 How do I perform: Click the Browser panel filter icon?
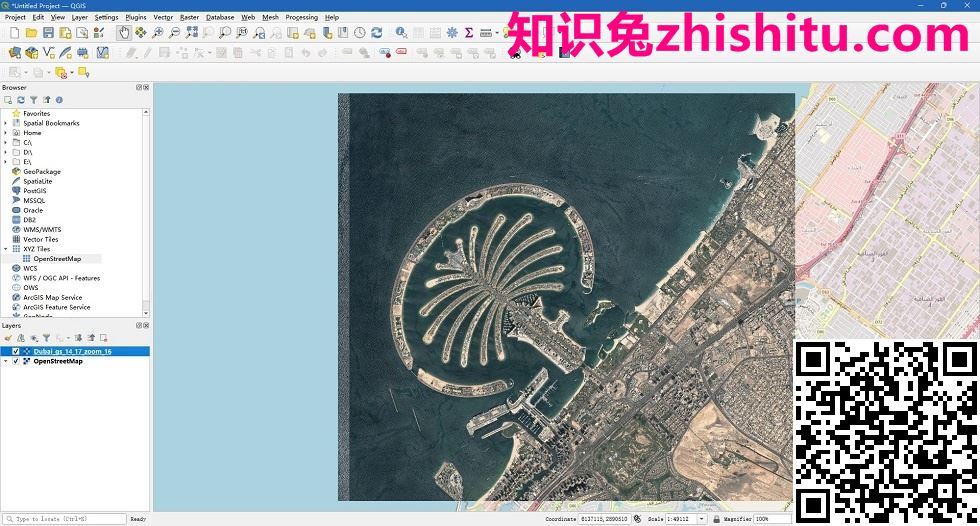(x=34, y=100)
